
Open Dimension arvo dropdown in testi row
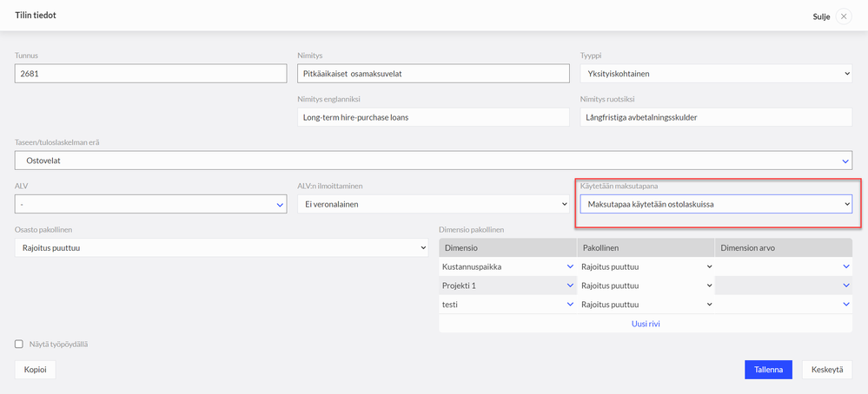pos(783,305)
